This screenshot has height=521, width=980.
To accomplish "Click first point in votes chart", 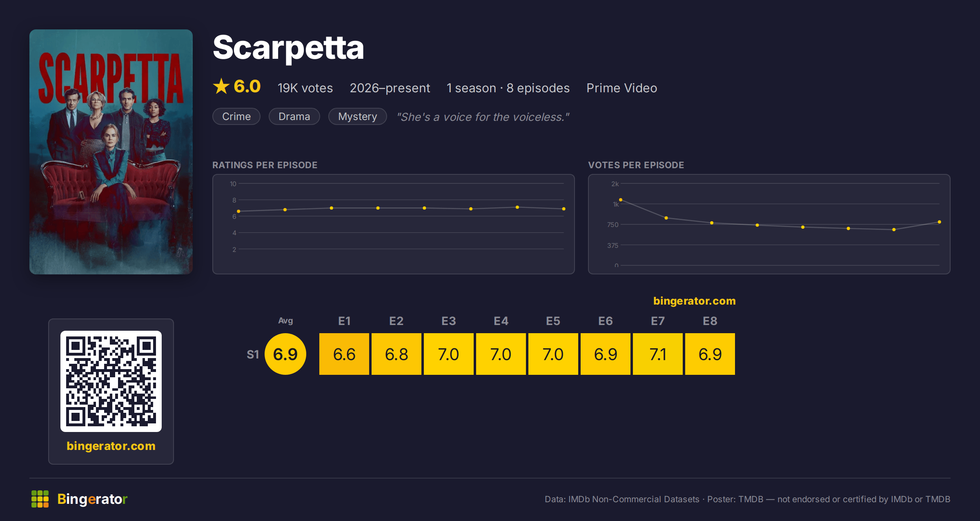I will 621,200.
